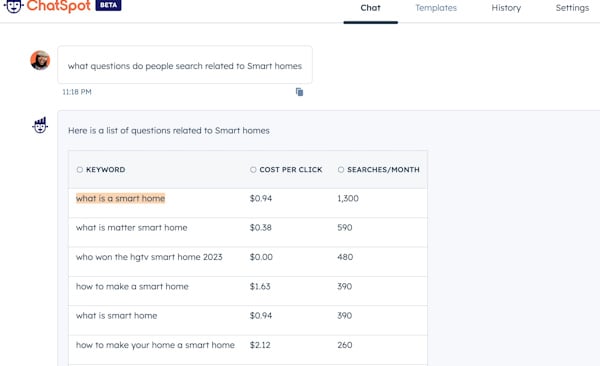The width and height of the screenshot is (600, 366).
Task: Click the user profile avatar
Action: pyautogui.click(x=40, y=60)
